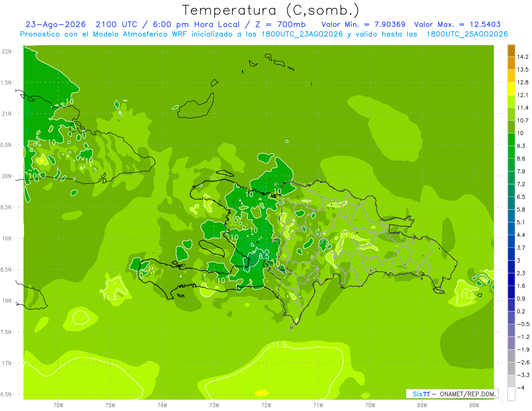532x411 pixels.
Task: Click the "72W" longitude axis label
Action: [x=266, y=405]
